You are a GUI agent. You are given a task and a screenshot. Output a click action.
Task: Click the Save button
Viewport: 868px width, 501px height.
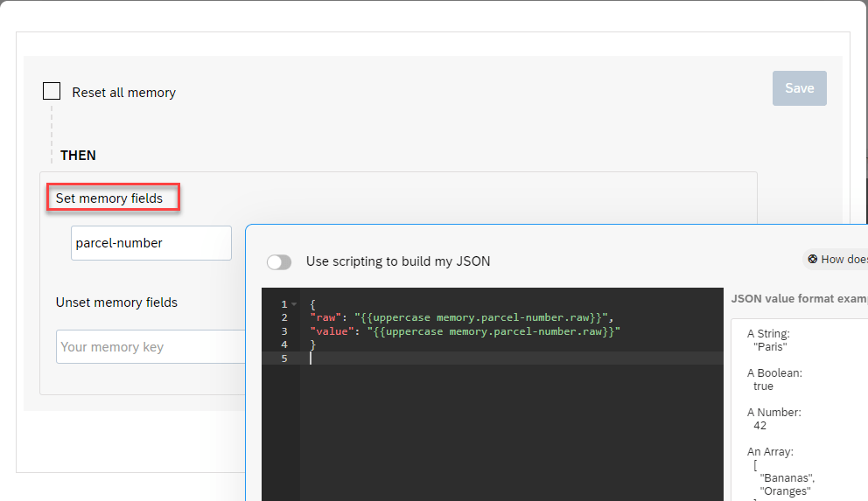tap(799, 88)
